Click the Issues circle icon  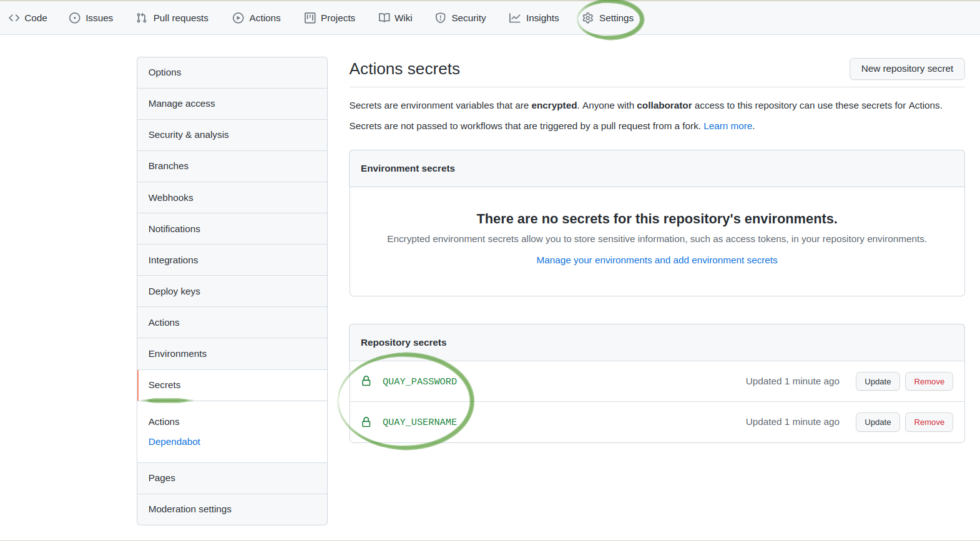75,18
